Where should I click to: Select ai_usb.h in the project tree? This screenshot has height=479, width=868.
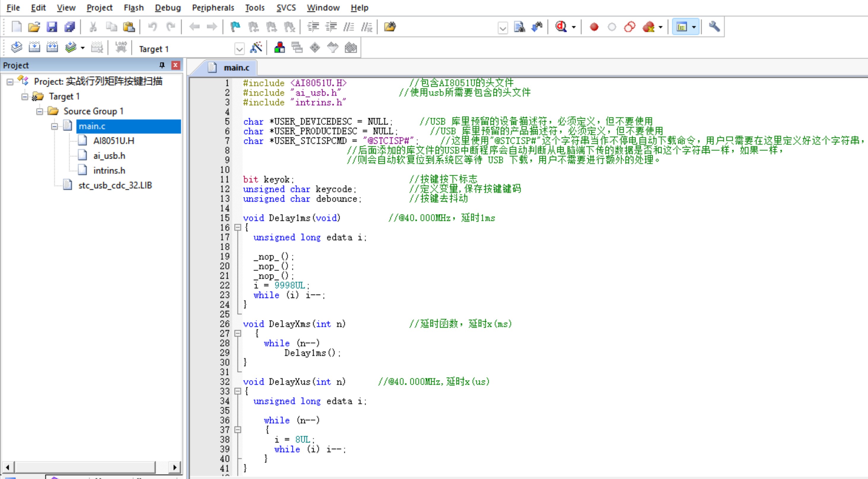[x=109, y=156]
